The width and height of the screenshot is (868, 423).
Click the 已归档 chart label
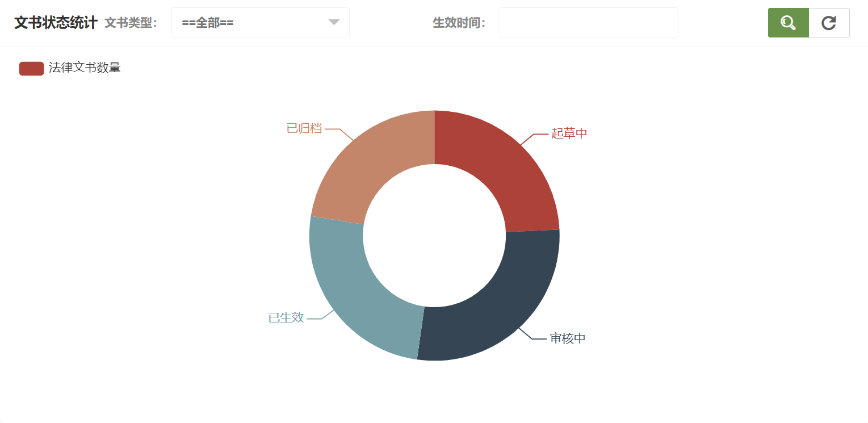click(304, 128)
